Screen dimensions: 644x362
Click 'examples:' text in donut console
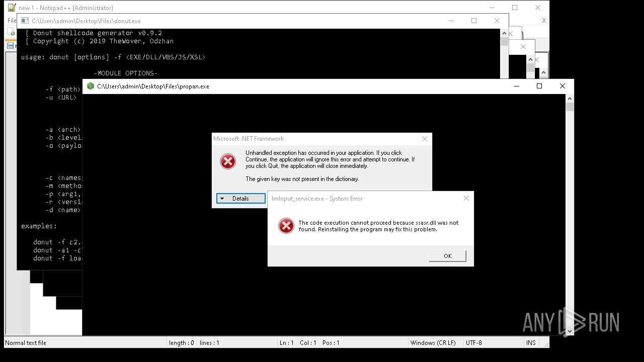(x=39, y=226)
